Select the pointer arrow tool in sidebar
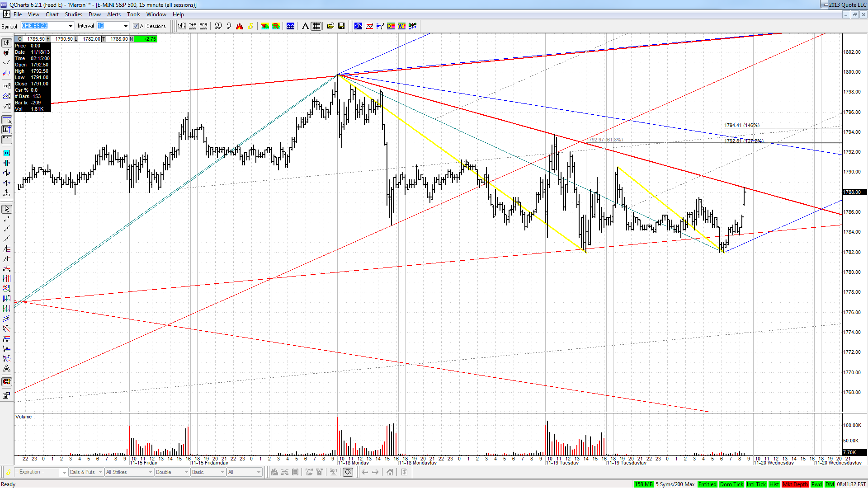 (7, 209)
